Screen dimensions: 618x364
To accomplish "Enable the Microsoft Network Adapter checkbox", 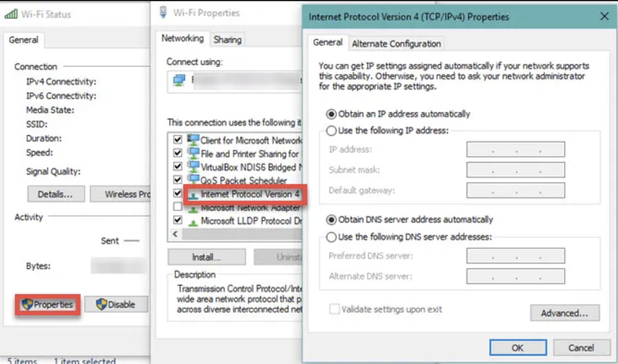I will [x=178, y=207].
